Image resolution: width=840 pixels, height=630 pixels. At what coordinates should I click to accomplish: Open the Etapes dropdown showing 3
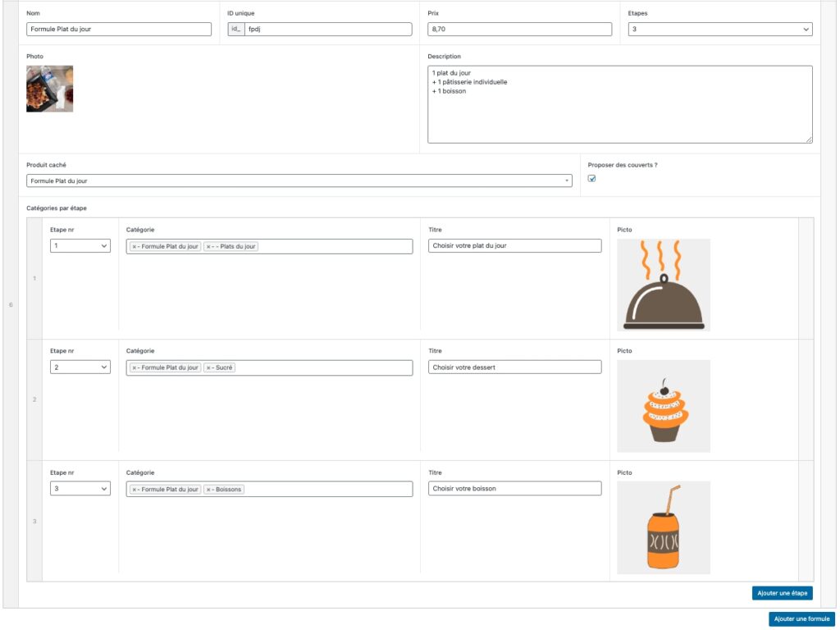[x=719, y=30]
